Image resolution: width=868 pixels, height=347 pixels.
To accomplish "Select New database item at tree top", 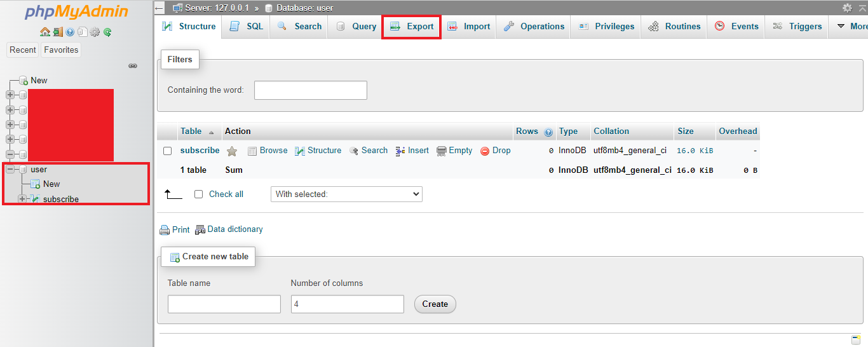I will (x=39, y=80).
